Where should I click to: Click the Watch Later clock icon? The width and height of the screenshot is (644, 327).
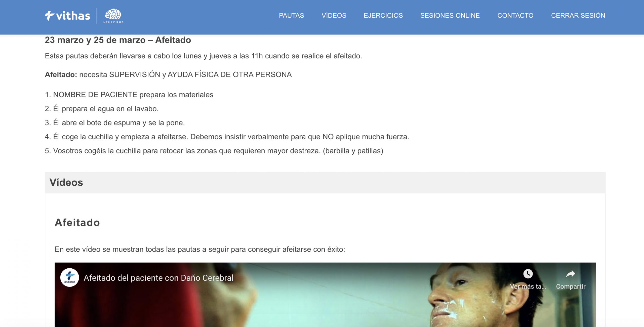coord(528,274)
